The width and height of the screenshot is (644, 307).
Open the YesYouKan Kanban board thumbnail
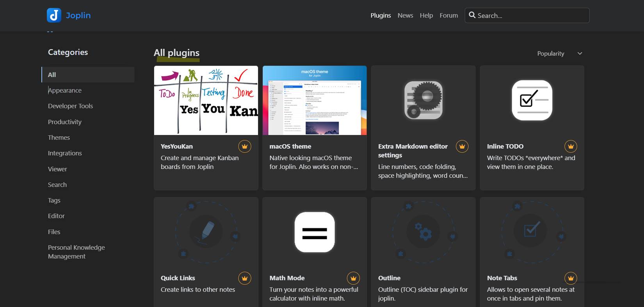click(x=206, y=100)
